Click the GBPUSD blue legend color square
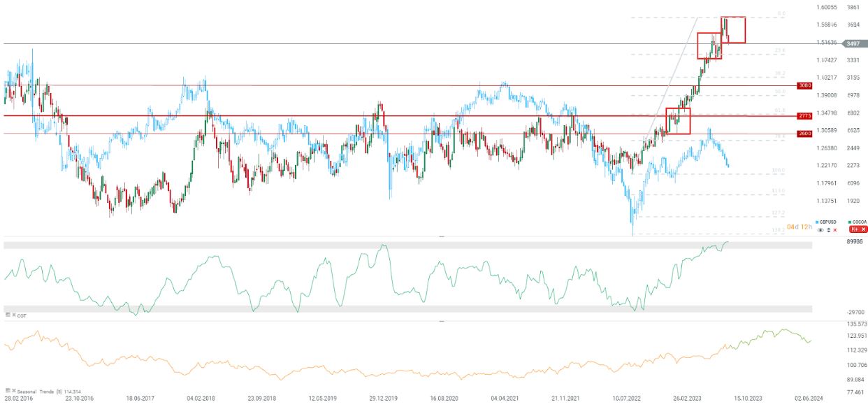The height and width of the screenshot is (407, 868). pyautogui.click(x=817, y=222)
